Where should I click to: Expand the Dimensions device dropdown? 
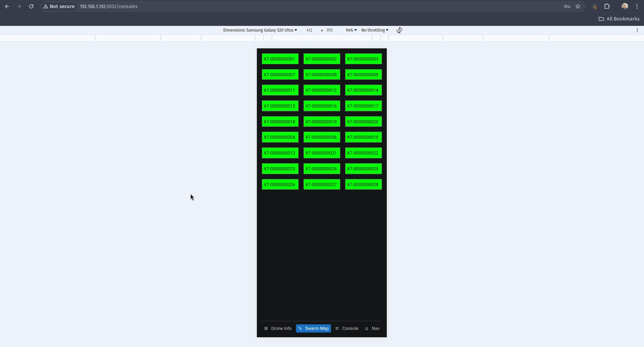point(260,30)
